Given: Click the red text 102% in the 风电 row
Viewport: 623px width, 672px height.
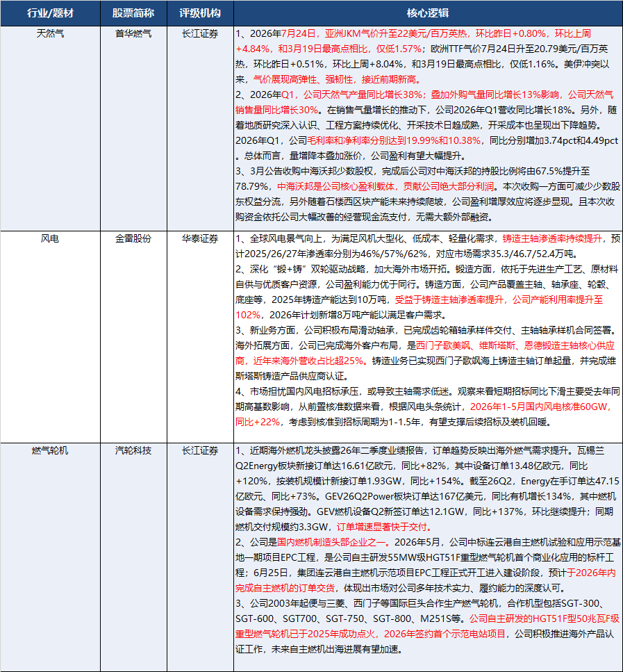Looking at the screenshot, I should point(248,315).
